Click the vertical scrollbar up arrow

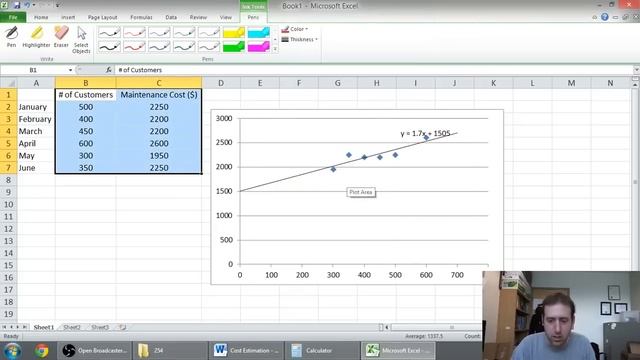[635, 85]
